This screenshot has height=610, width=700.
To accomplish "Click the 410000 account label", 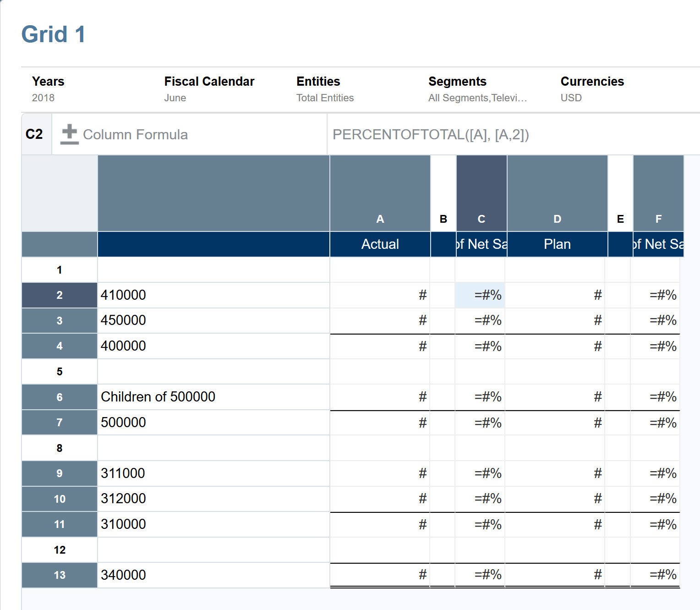I will tap(123, 295).
